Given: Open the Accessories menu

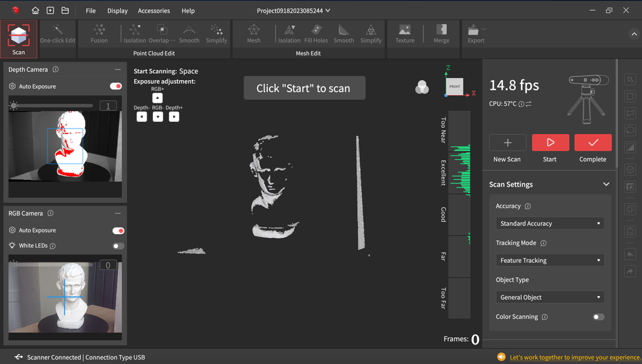Looking at the screenshot, I should point(154,11).
